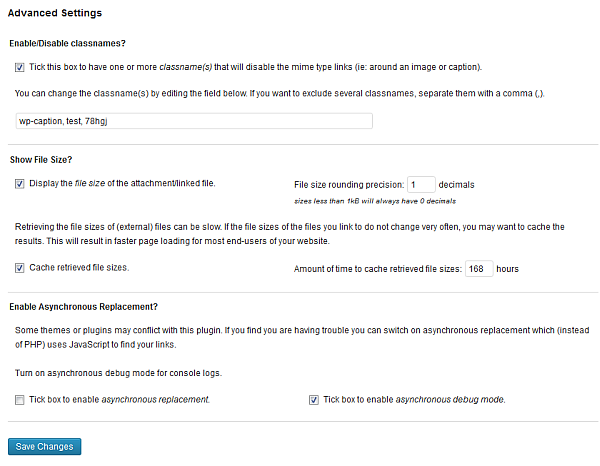Untick the disable mime type links checkbox

[20, 68]
